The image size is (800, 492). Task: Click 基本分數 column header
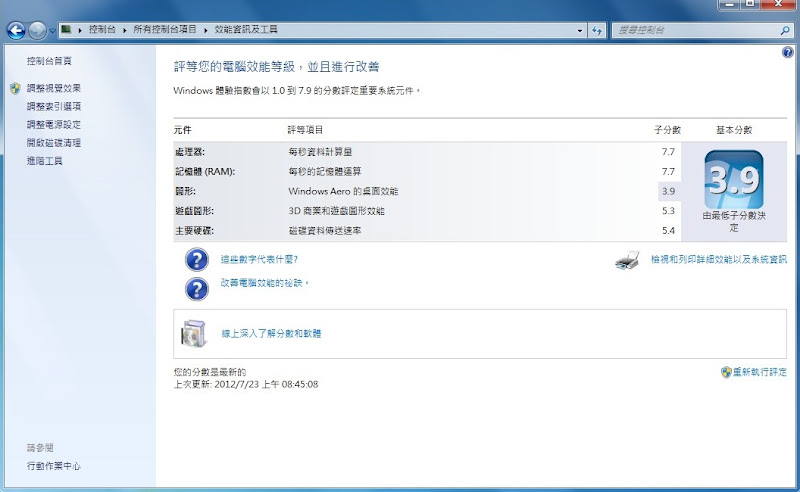point(734,130)
